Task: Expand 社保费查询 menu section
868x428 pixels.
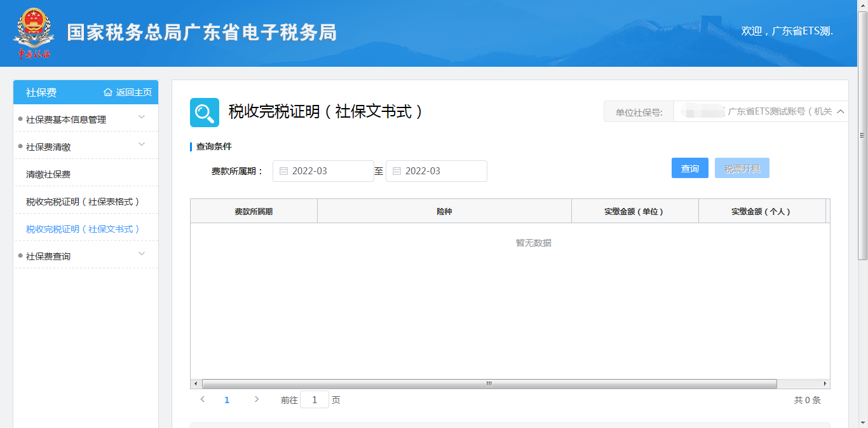Action: coord(142,254)
